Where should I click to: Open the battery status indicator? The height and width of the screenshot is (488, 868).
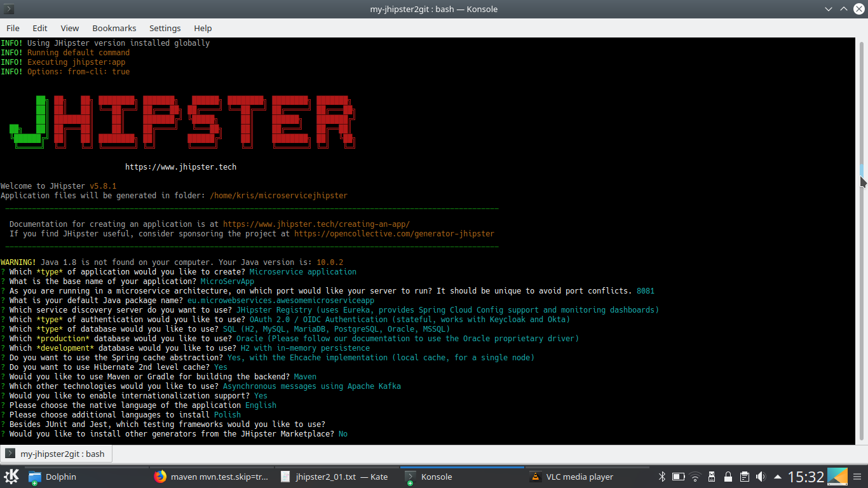pos(678,477)
